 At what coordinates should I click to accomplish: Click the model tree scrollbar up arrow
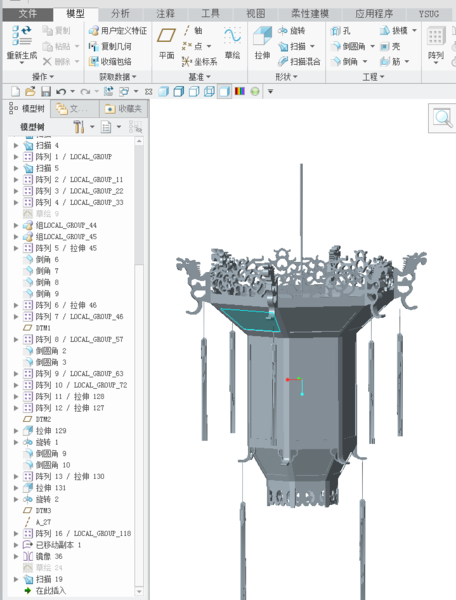pyautogui.click(x=139, y=141)
